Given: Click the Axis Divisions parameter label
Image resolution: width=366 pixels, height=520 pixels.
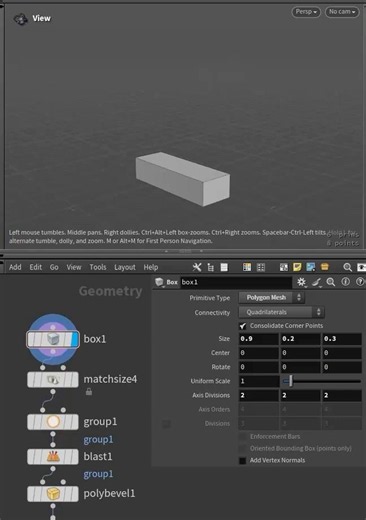Looking at the screenshot, I should click(x=211, y=395).
